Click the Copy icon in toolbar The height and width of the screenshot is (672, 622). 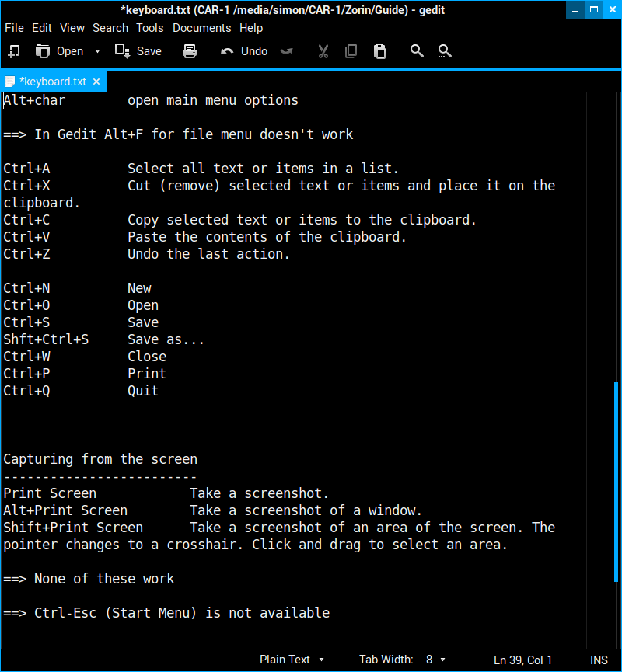coord(351,51)
